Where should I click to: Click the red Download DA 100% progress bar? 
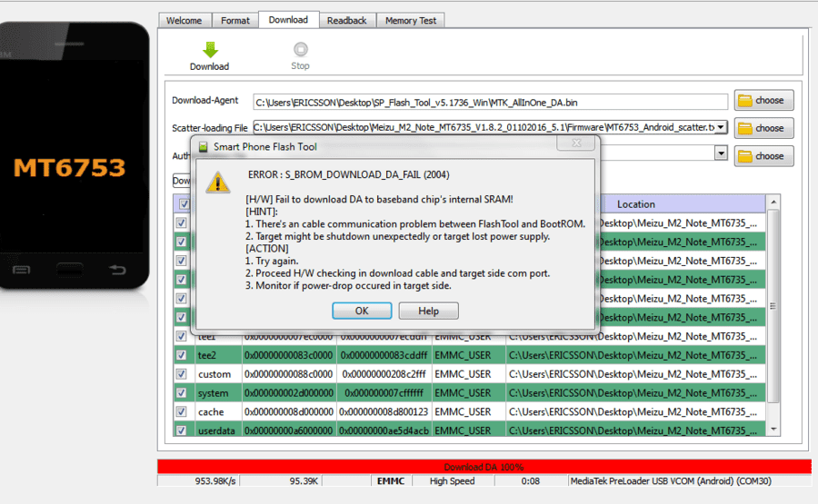pos(484,467)
